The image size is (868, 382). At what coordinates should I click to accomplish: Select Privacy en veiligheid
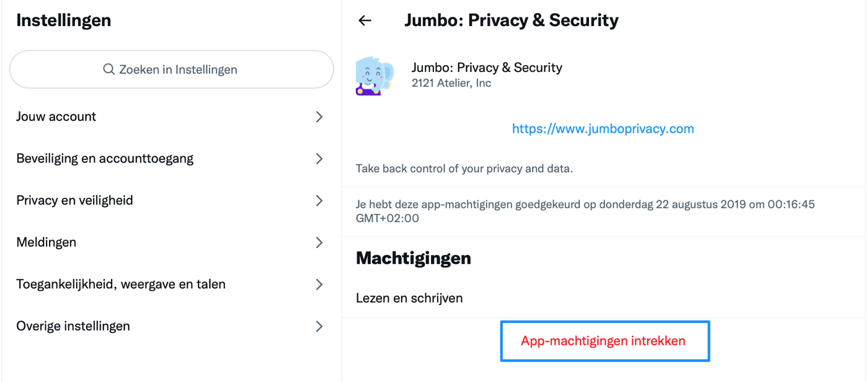coord(170,200)
